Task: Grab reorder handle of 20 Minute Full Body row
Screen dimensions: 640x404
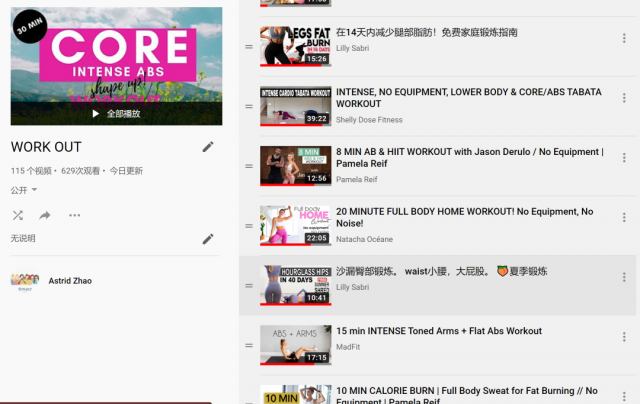Action: click(x=249, y=226)
